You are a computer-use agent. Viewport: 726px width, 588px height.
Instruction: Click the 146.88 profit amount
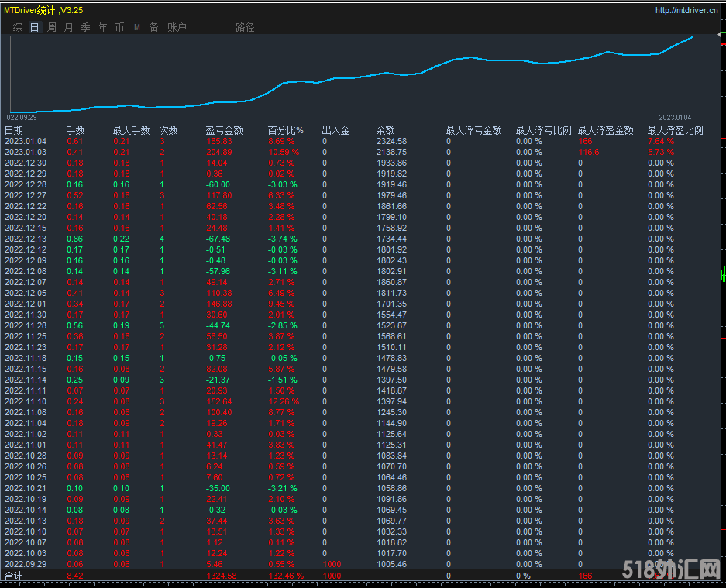click(219, 304)
